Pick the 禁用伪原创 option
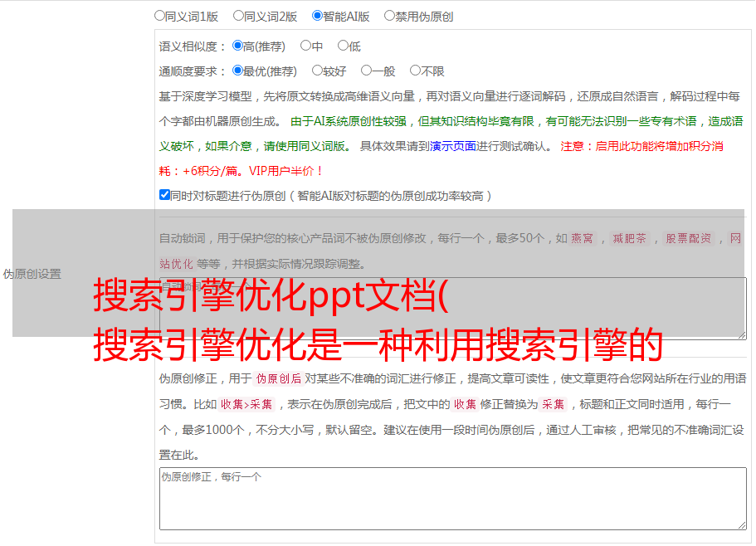756x546 pixels. pyautogui.click(x=390, y=15)
